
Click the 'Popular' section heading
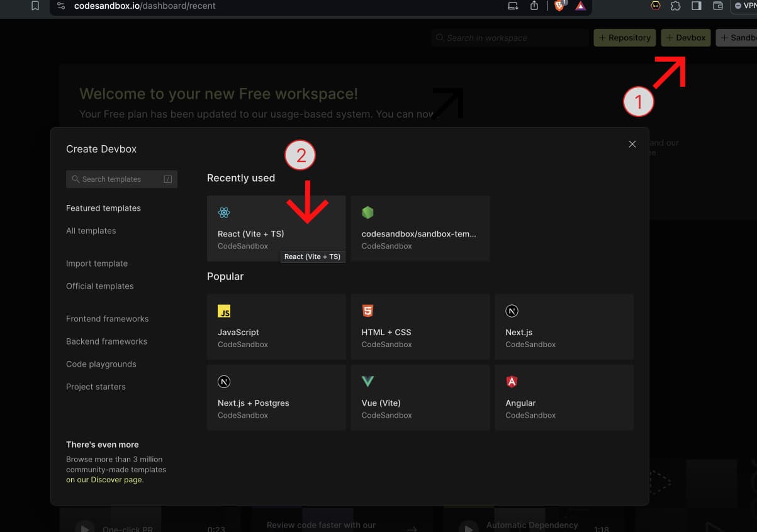click(x=225, y=276)
